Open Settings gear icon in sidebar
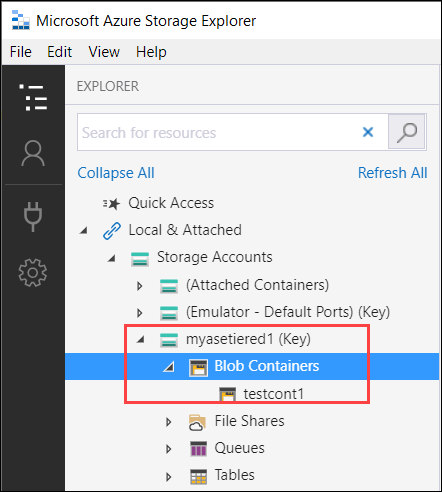 pyautogui.click(x=33, y=273)
